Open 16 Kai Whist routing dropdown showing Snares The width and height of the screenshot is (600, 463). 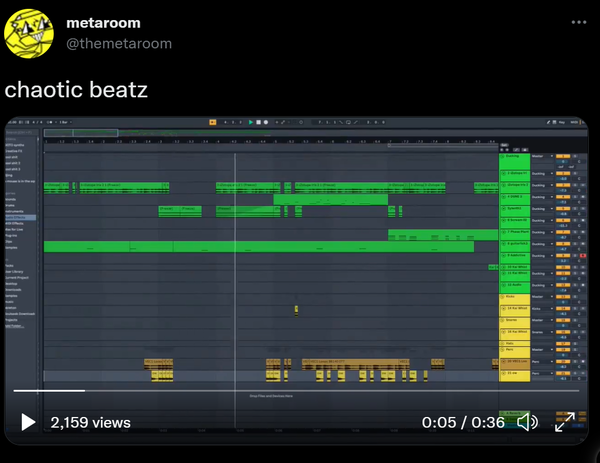[542, 332]
